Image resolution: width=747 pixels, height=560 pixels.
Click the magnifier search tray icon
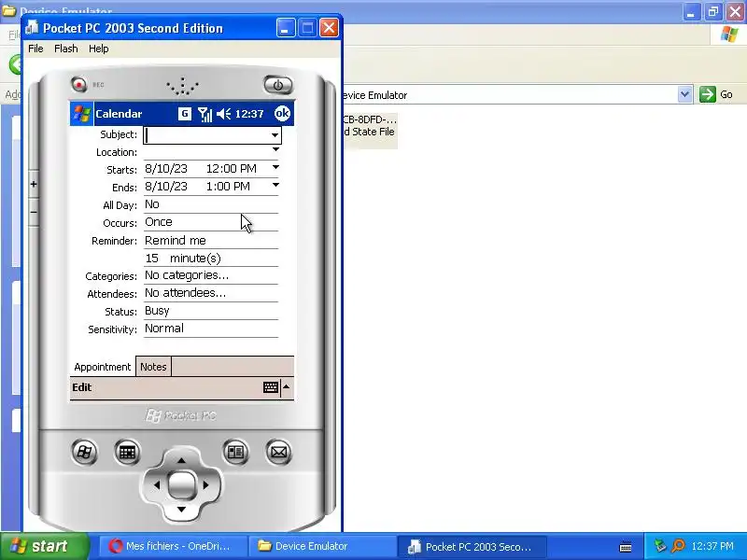point(678,546)
